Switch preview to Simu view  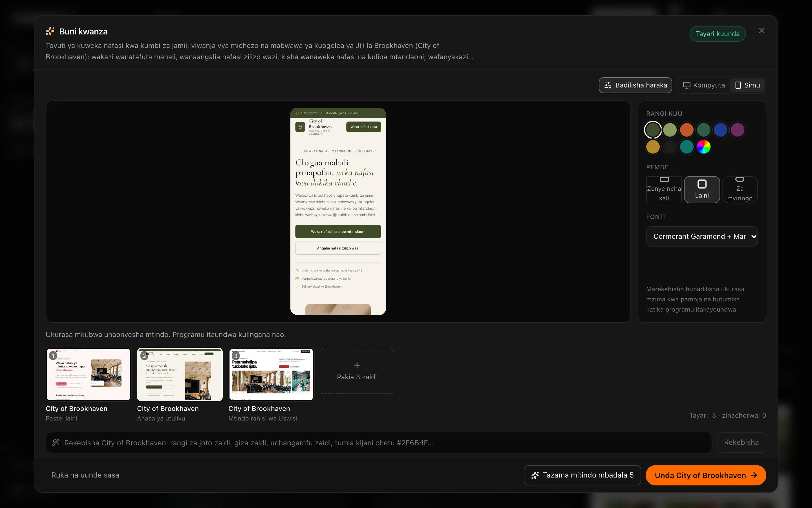click(x=747, y=85)
